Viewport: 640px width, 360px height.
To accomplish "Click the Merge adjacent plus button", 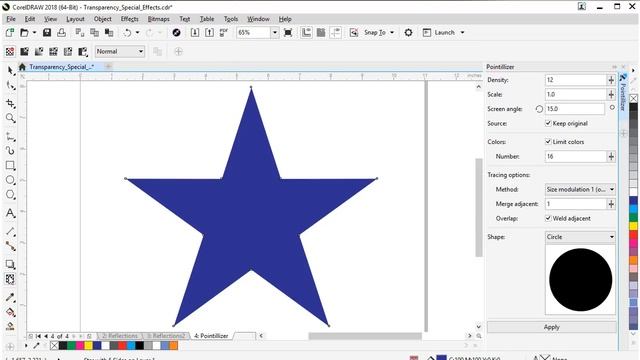I will pyautogui.click(x=611, y=204).
